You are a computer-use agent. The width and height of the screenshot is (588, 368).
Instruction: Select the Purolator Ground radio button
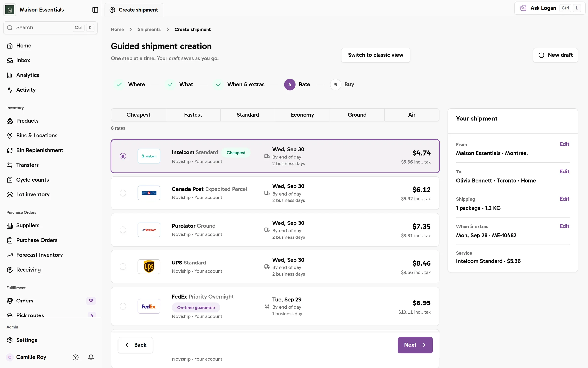pyautogui.click(x=123, y=230)
